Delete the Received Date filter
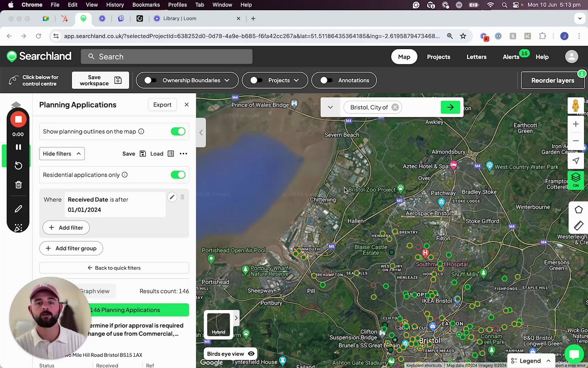Image resolution: width=588 pixels, height=368 pixels. (x=182, y=197)
